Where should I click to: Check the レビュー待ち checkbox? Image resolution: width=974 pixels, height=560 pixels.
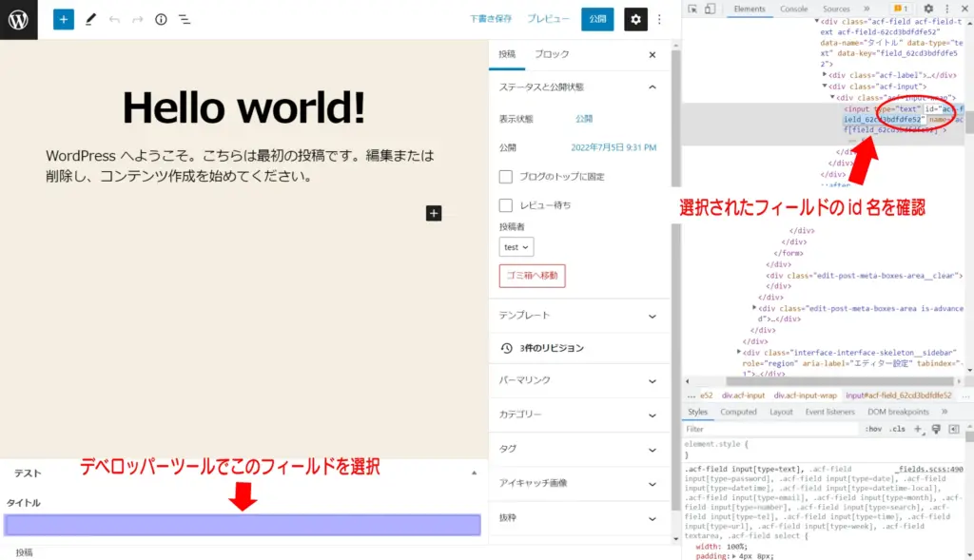[x=506, y=204]
